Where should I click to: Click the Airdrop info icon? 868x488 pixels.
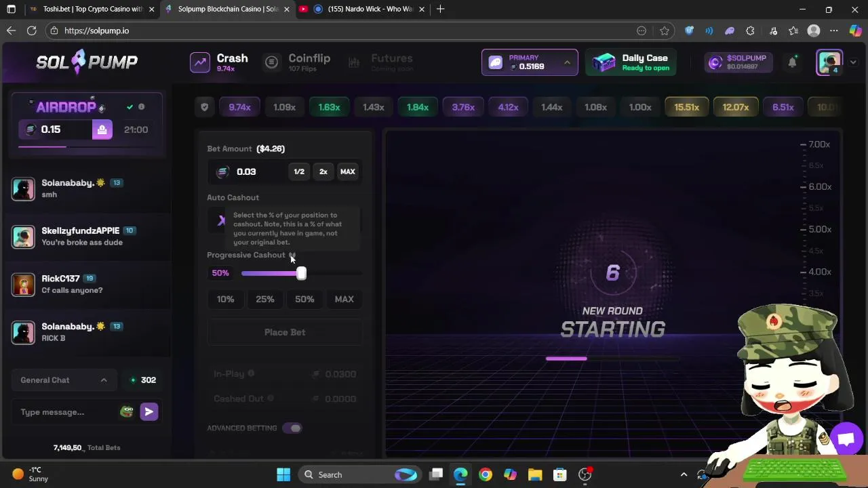(141, 107)
